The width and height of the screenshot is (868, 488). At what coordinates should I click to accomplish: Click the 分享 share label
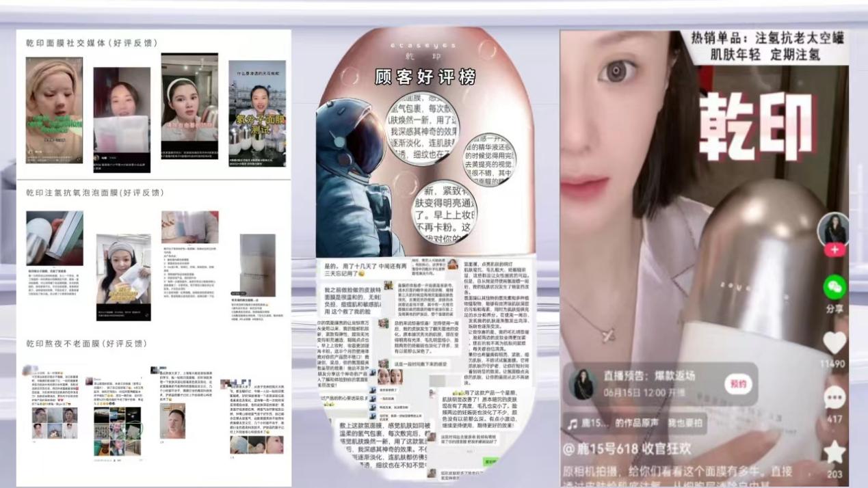(834, 309)
